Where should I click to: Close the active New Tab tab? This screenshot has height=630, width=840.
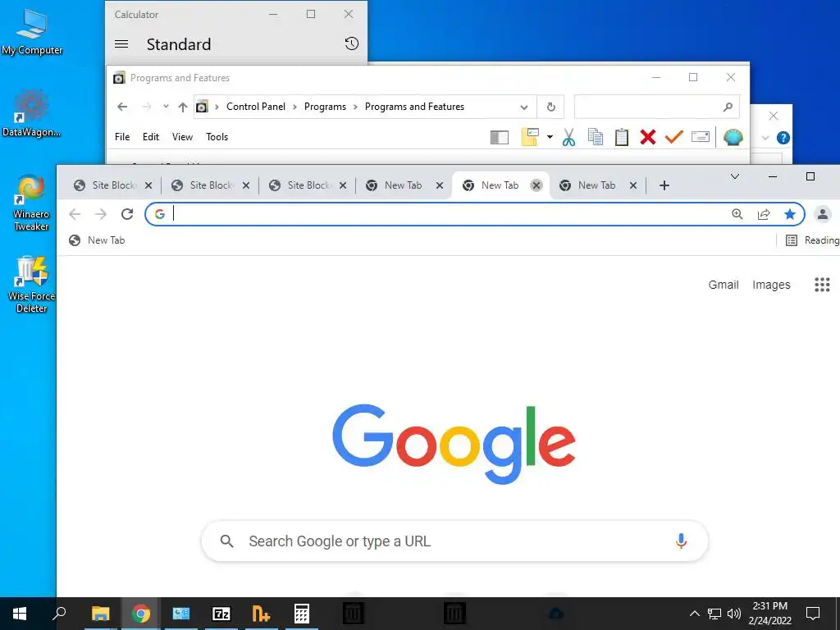[x=536, y=185]
